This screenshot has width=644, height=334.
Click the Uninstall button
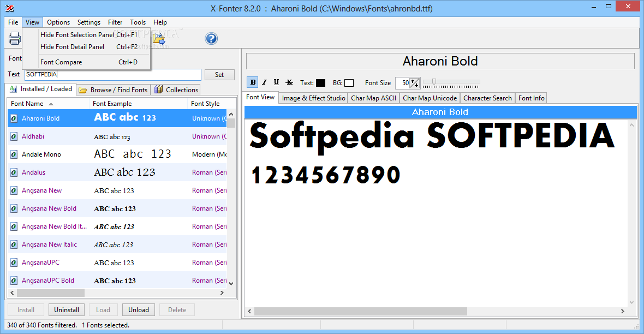click(67, 310)
